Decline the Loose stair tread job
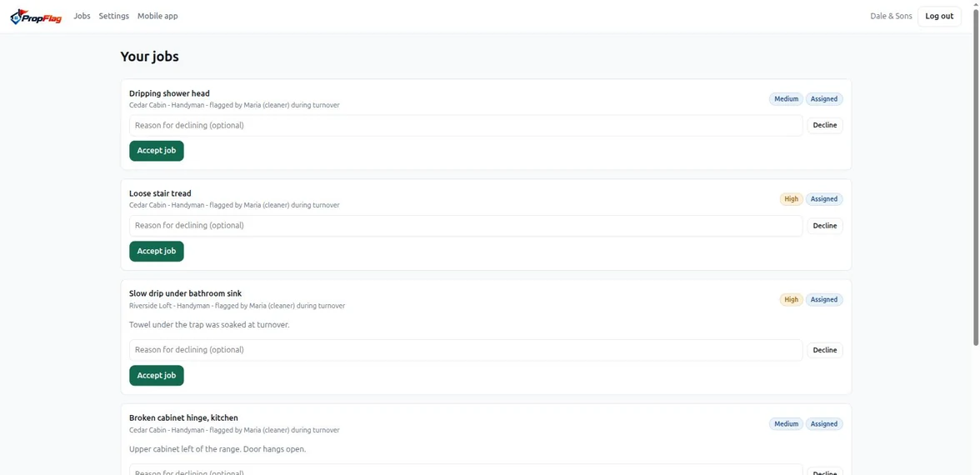Viewport: 980px width, 475px height. pyautogui.click(x=824, y=226)
